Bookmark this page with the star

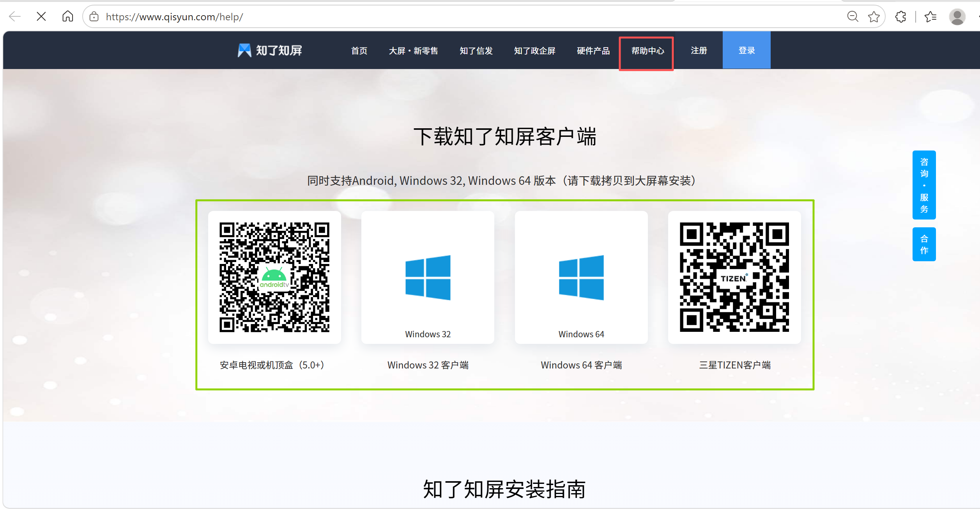click(x=874, y=16)
